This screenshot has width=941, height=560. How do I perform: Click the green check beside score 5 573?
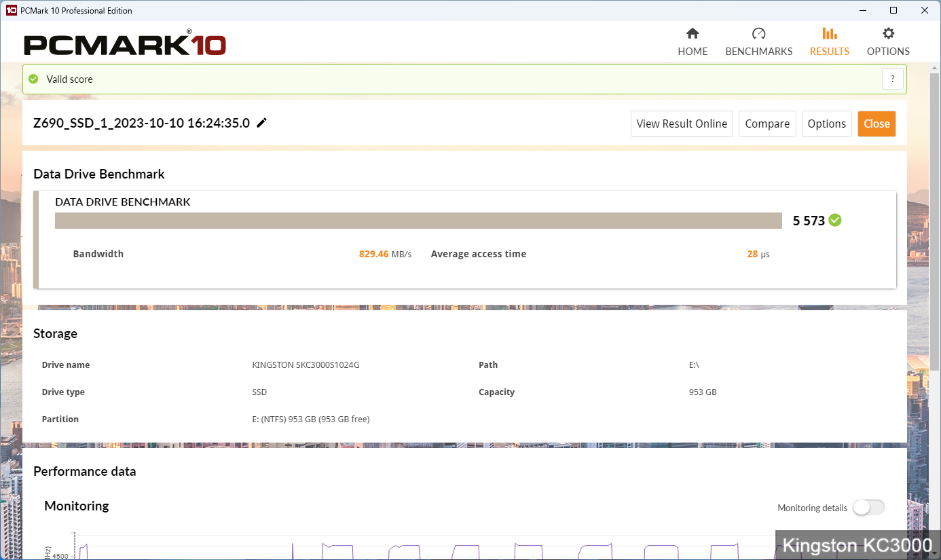835,220
